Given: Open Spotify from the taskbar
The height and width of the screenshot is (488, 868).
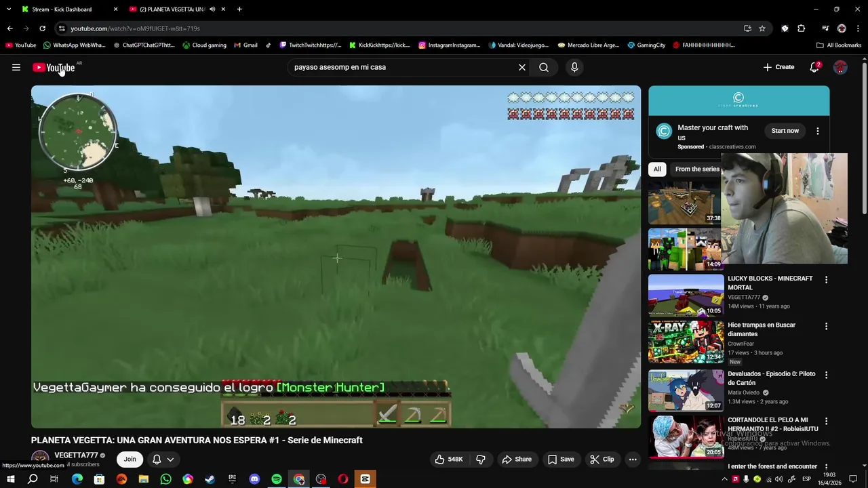Looking at the screenshot, I should 277,479.
